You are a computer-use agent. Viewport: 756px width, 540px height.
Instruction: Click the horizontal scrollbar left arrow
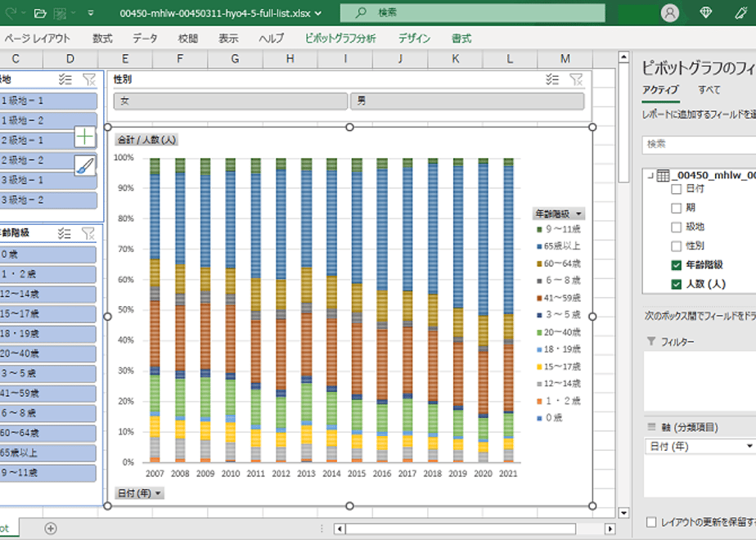point(340,529)
